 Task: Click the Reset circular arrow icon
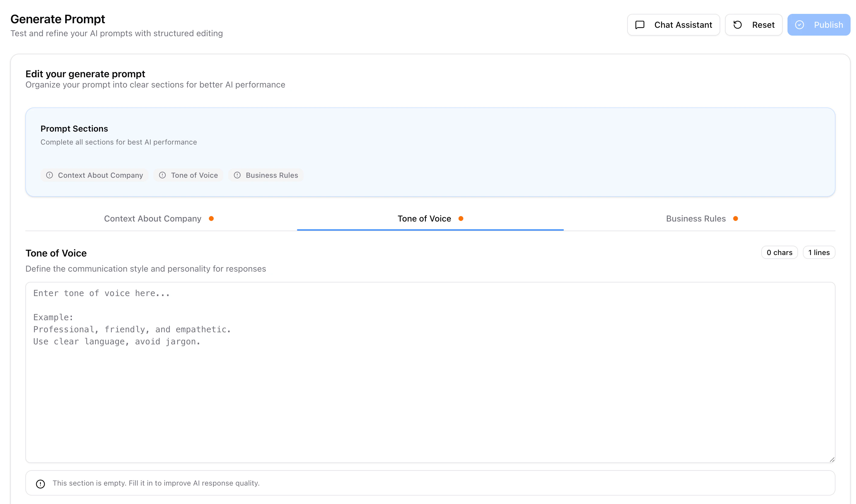[737, 25]
